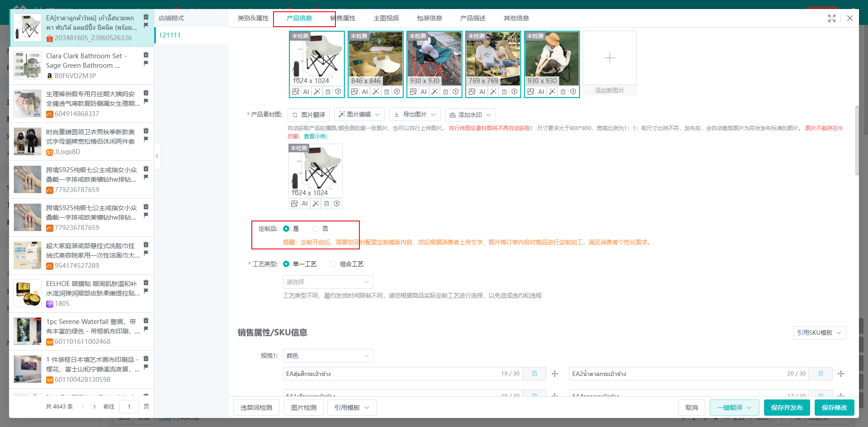Grab move handle for EAสุ่มสีกระเป๋าข้าง value
Screen dimensions: 868x427
[x=555, y=374]
